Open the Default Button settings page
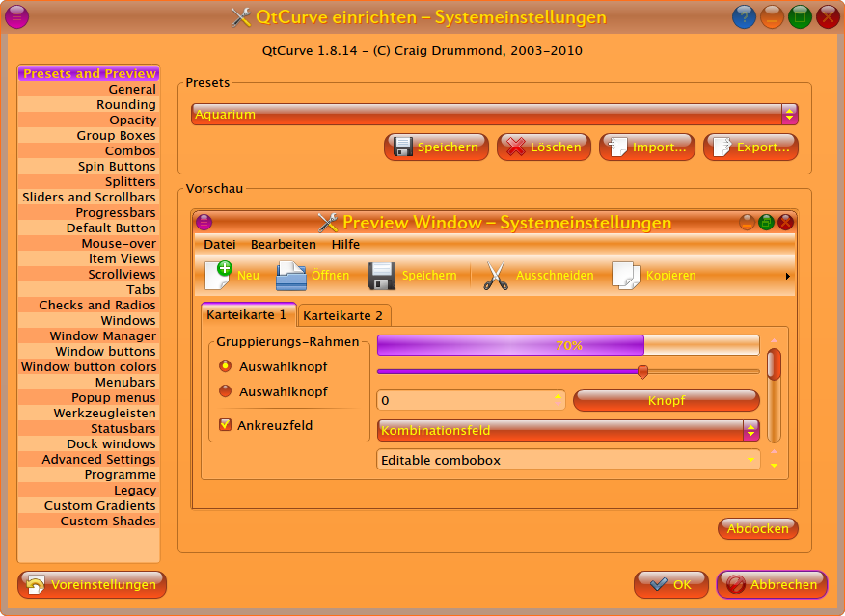Image resolution: width=845 pixels, height=616 pixels. point(89,228)
